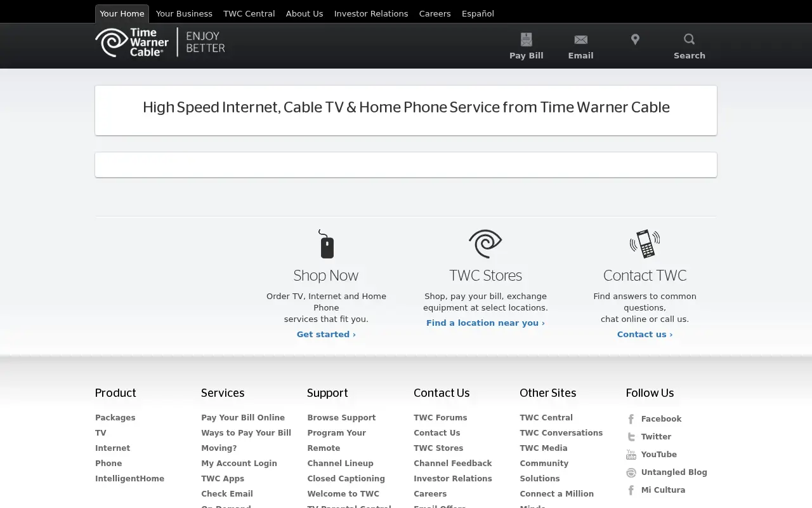Viewport: 812px width, 508px height.
Task: Click the location pin icon
Action: [x=635, y=39]
